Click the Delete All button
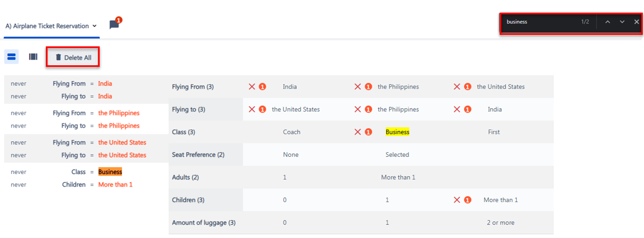644x238 pixels. click(73, 57)
